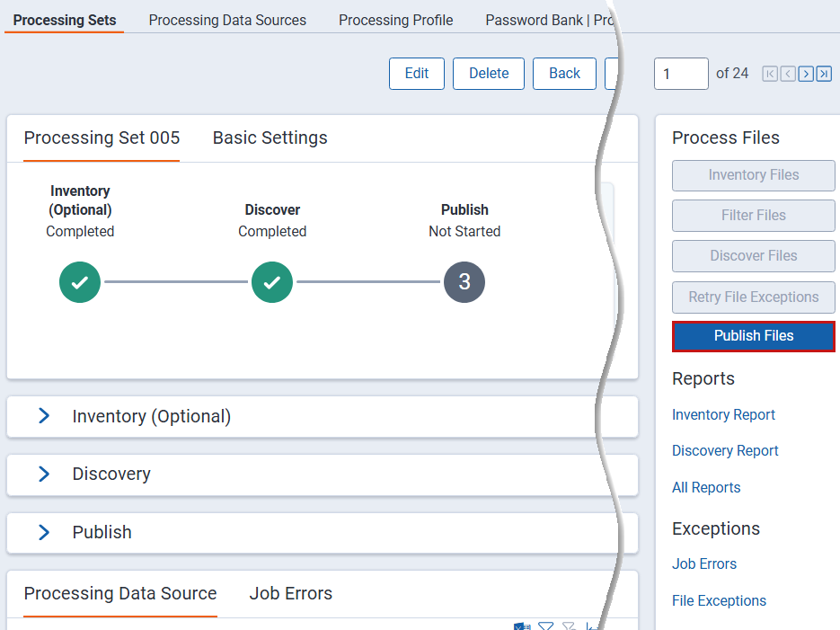This screenshot has width=840, height=630.
Task: Open the Processing Profile tab
Action: [x=395, y=20]
